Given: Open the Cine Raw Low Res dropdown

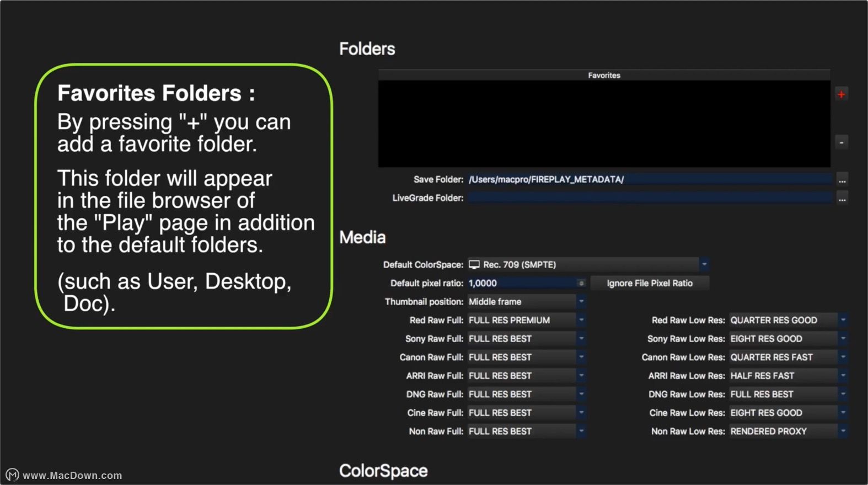Looking at the screenshot, I should coord(788,413).
